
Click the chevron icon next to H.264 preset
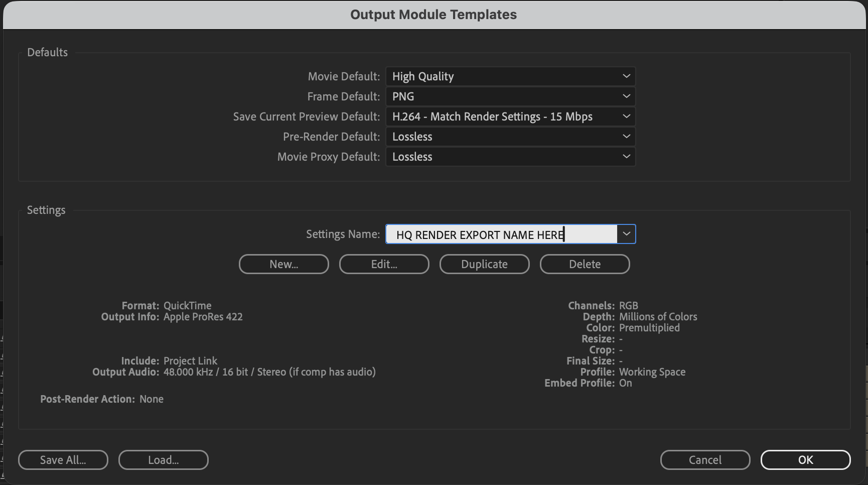tap(626, 116)
